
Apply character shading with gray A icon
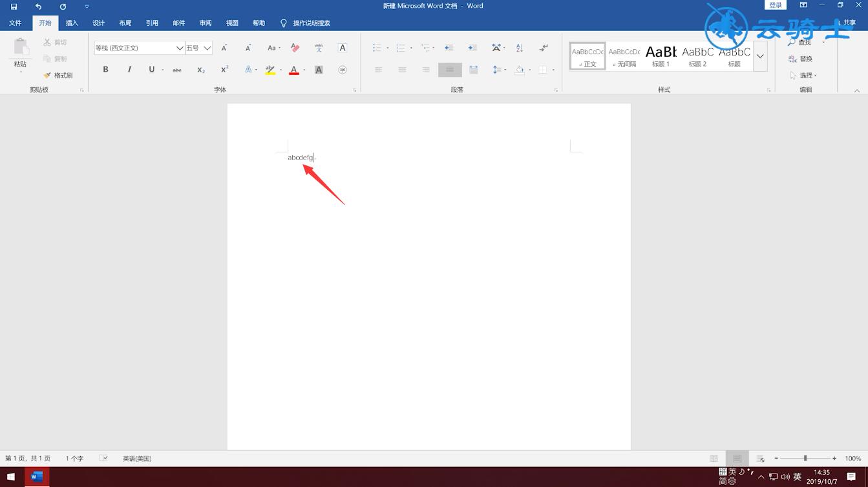[319, 70]
